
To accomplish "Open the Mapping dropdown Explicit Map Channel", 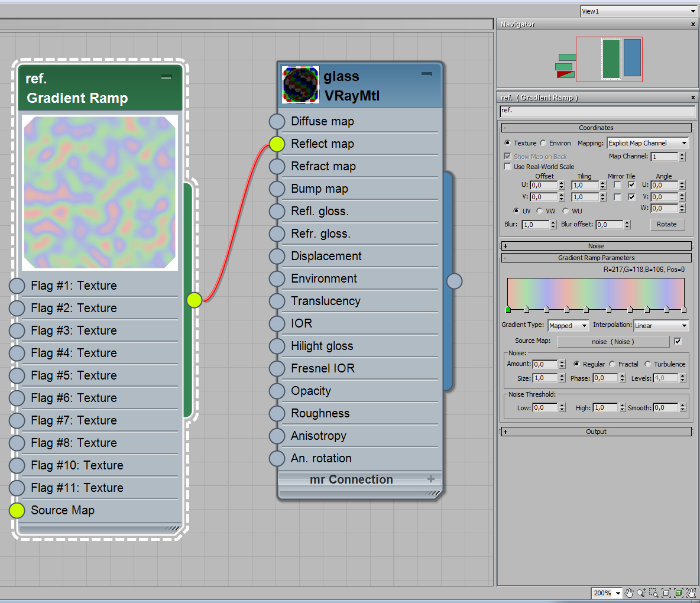I will pyautogui.click(x=648, y=143).
